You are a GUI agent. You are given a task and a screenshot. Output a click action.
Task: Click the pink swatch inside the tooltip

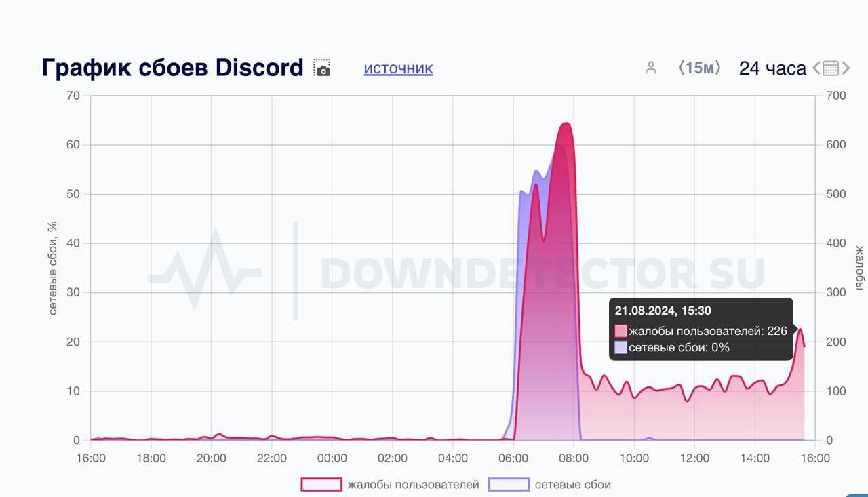(622, 331)
